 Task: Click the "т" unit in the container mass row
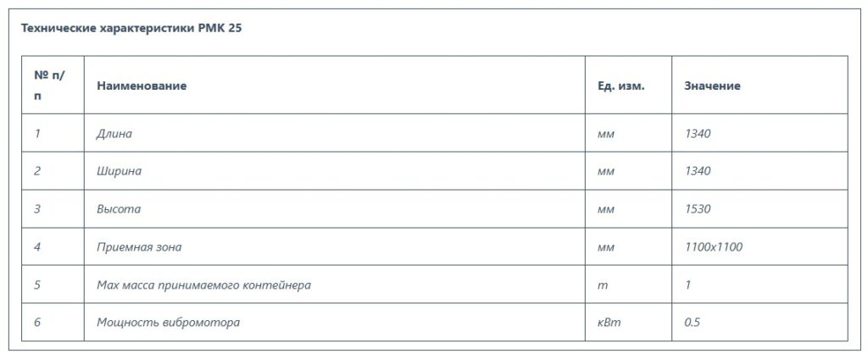pyautogui.click(x=601, y=285)
